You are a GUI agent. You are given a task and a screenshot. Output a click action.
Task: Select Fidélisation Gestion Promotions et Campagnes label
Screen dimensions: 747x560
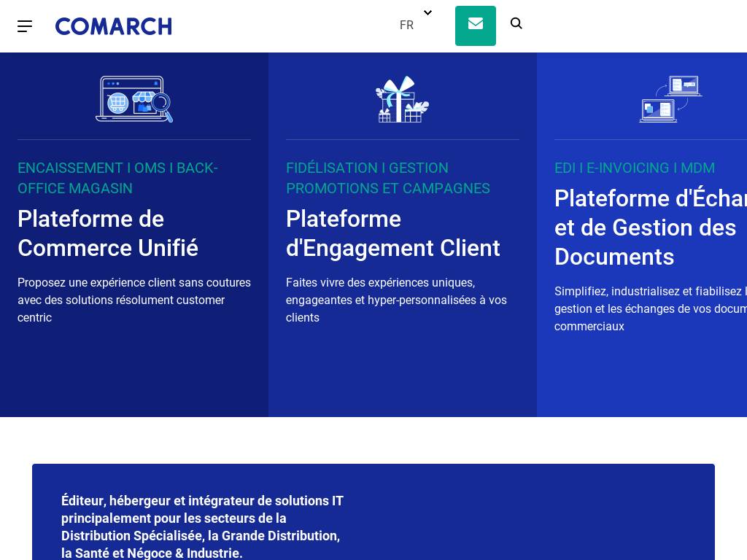pyautogui.click(x=387, y=178)
